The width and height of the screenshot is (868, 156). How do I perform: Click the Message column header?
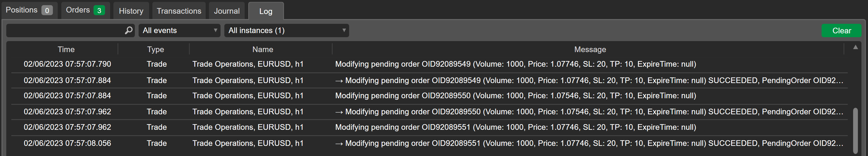590,49
